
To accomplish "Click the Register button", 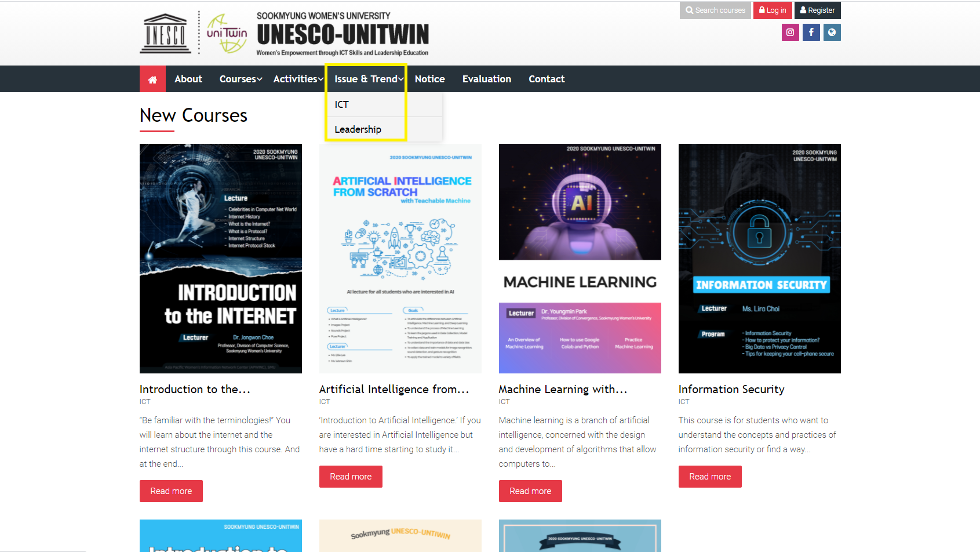I will (817, 10).
